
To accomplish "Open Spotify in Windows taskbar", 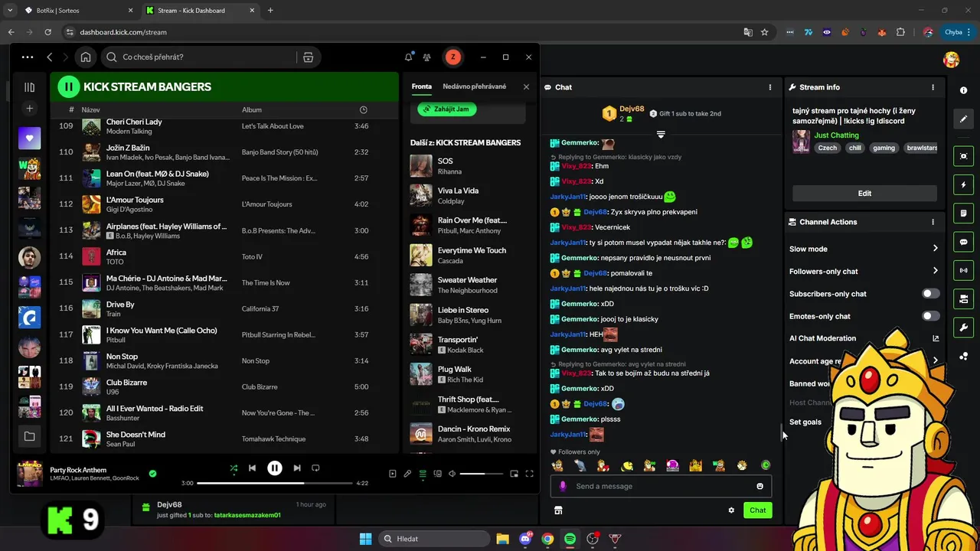I will point(570,539).
